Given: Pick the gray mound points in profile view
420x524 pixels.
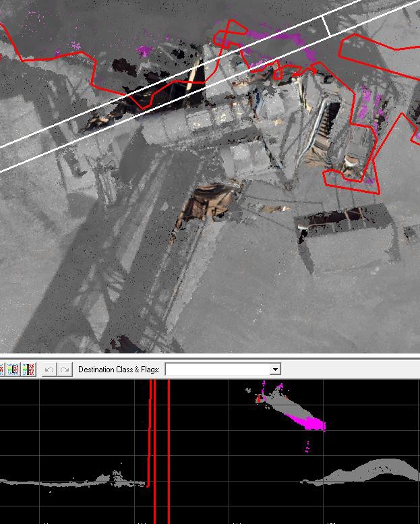Looking at the screenshot, I should pos(364,471).
